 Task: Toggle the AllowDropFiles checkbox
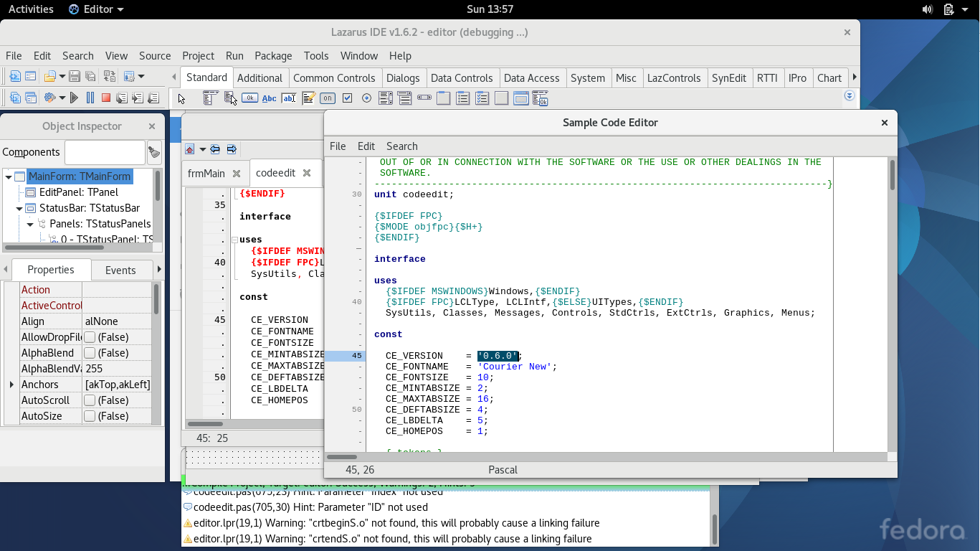pyautogui.click(x=90, y=337)
